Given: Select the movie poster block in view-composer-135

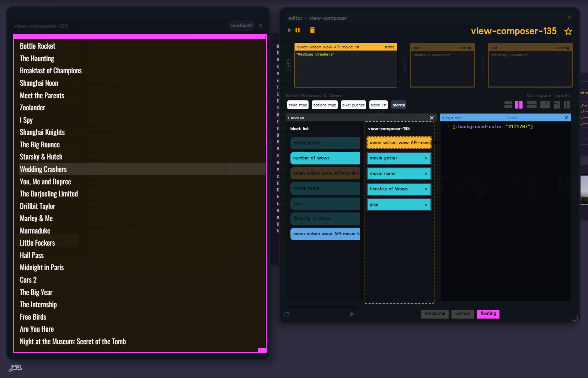Looking at the screenshot, I should 399,158.
